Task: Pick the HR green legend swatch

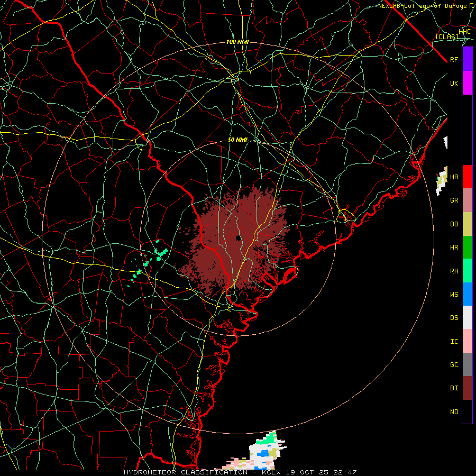Action: [x=467, y=247]
